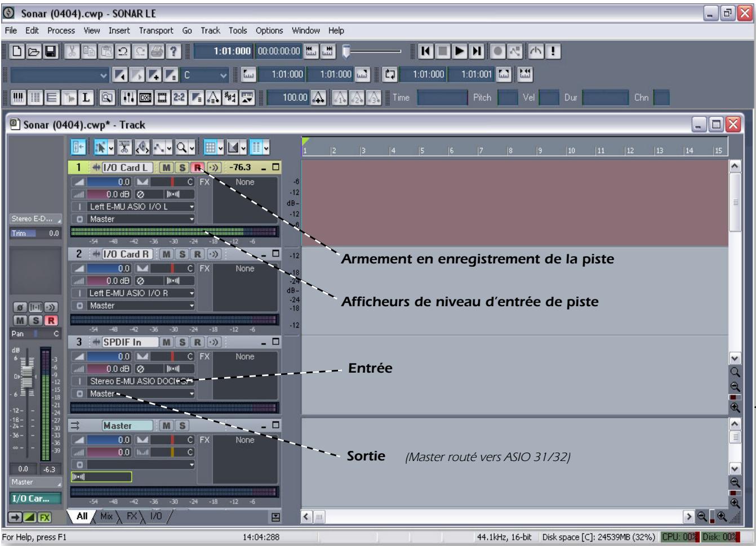
Task: Rewind to start with transport button
Action: click(425, 52)
